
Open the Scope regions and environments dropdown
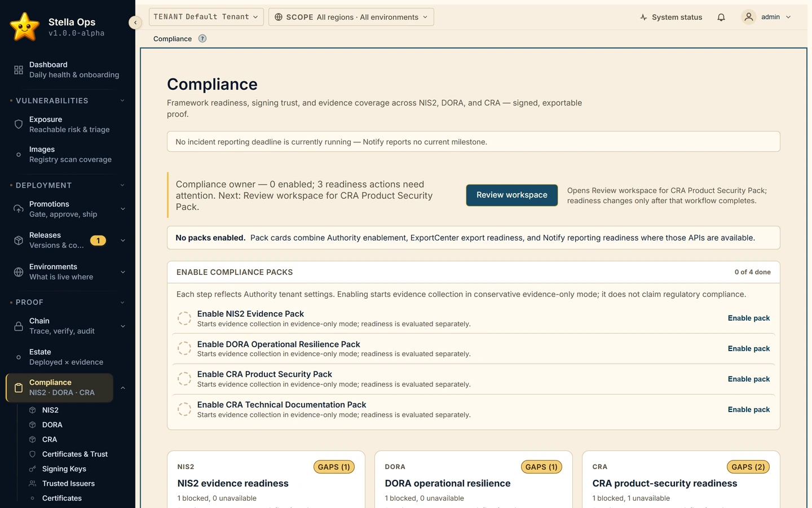pyautogui.click(x=351, y=17)
